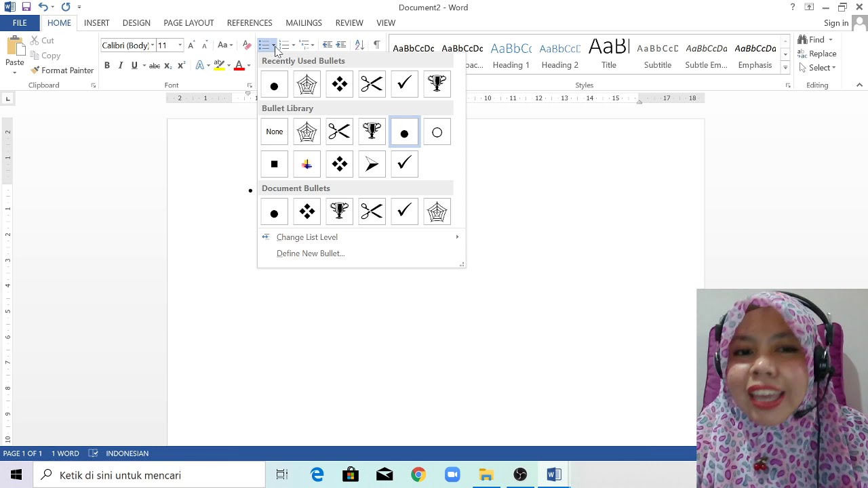Open Define New Bullet dialog
Image resolution: width=868 pixels, height=488 pixels.
361,253
